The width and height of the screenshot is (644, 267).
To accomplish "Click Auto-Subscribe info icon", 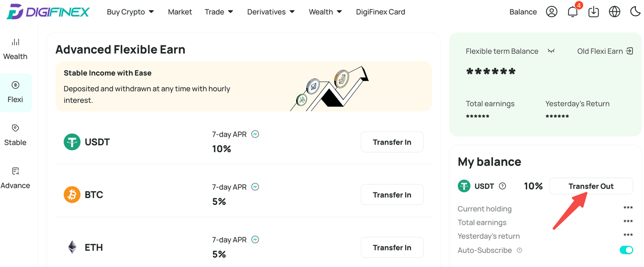I will [519, 250].
